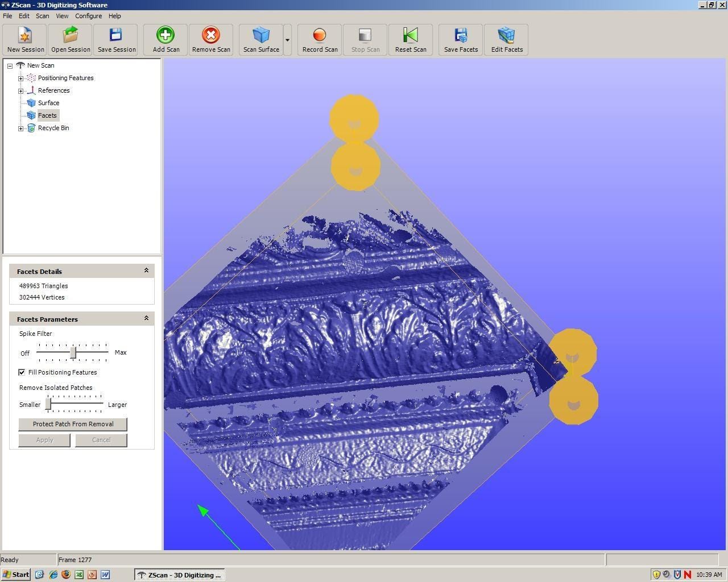Click the yellow security shield tray icon
This screenshot has height=582, width=728.
click(x=656, y=575)
